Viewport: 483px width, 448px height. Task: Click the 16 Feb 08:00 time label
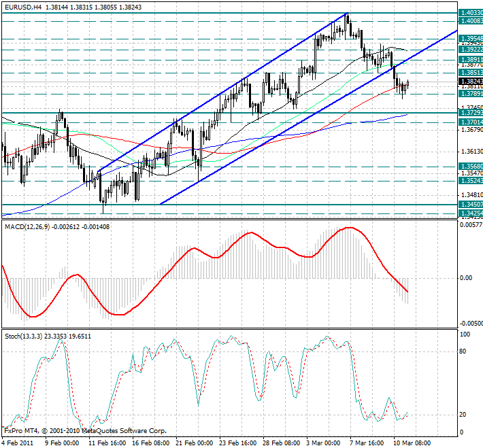coord(150,443)
